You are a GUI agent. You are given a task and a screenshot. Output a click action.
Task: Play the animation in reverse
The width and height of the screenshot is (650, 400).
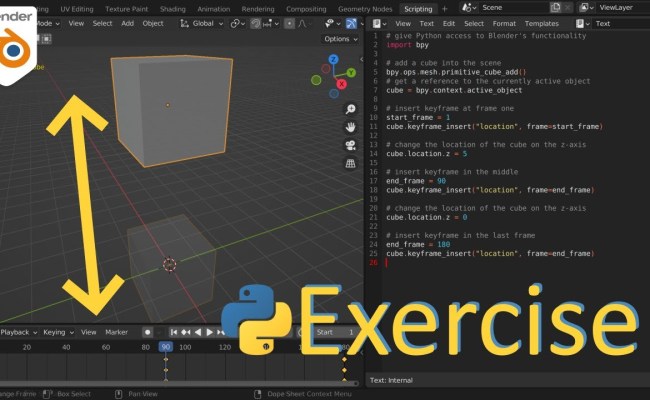198,332
